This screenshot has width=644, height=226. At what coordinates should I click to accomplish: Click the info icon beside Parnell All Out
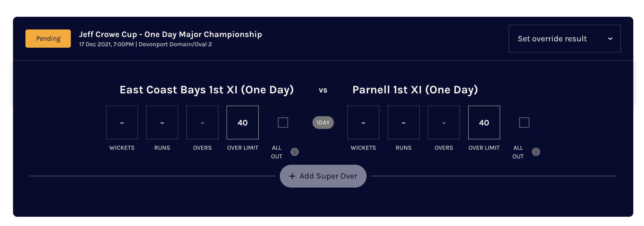[x=536, y=152]
